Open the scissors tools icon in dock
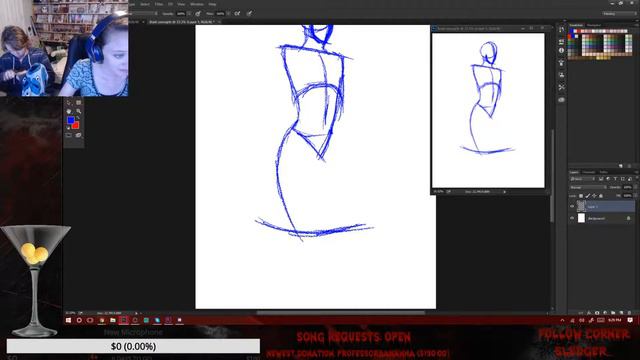 point(562,87)
